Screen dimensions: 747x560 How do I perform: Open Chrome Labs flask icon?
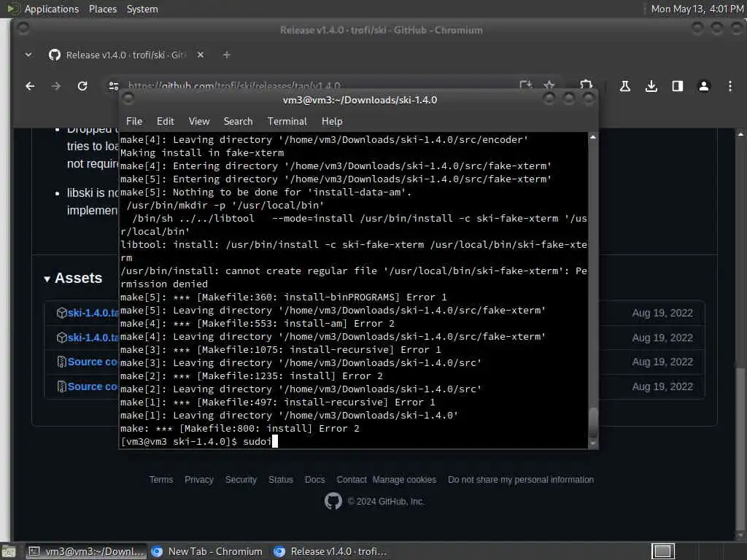click(x=625, y=86)
